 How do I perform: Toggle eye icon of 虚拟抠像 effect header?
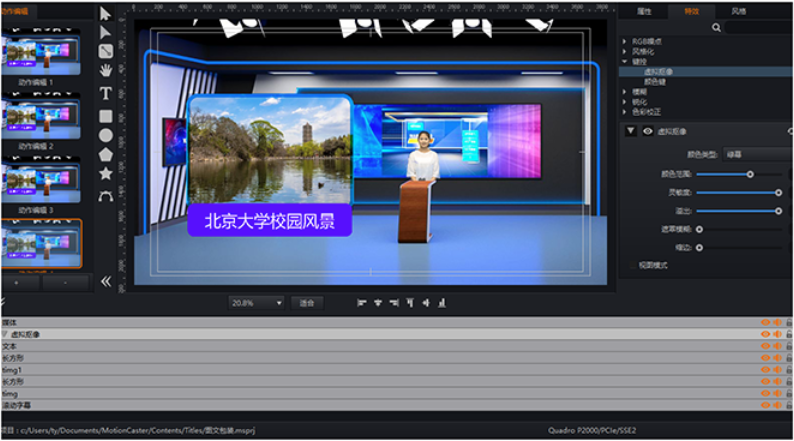pyautogui.click(x=647, y=131)
